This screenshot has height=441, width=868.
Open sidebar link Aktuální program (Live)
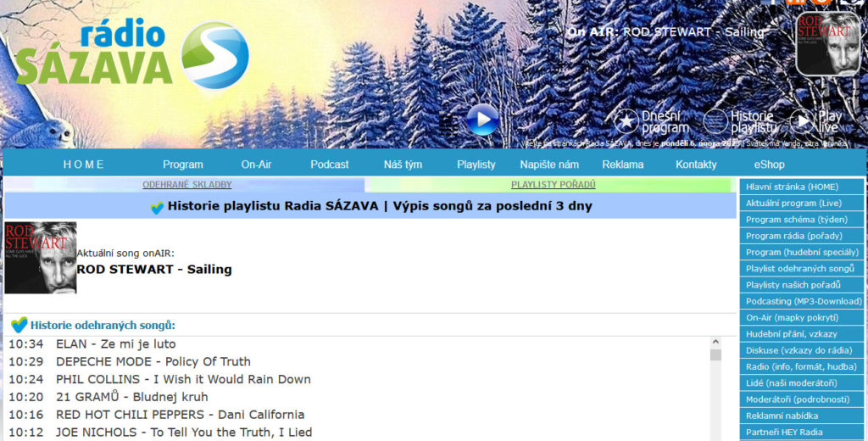point(802,203)
